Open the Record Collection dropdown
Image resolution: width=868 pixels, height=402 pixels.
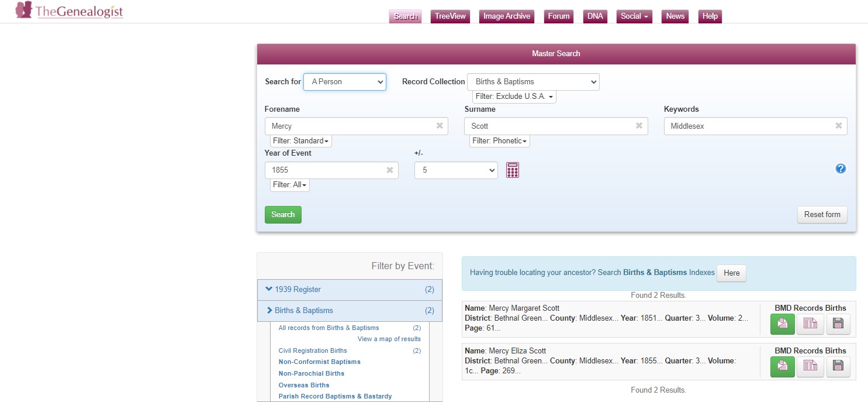pyautogui.click(x=533, y=82)
